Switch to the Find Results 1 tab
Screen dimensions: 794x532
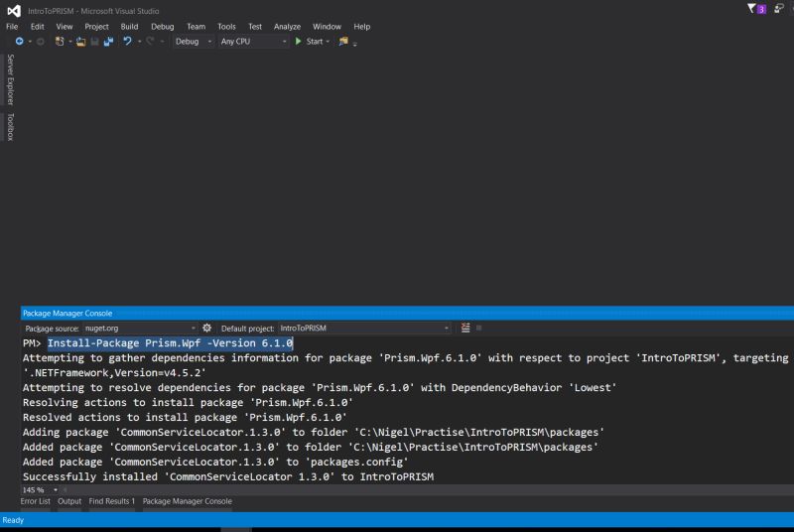112,501
